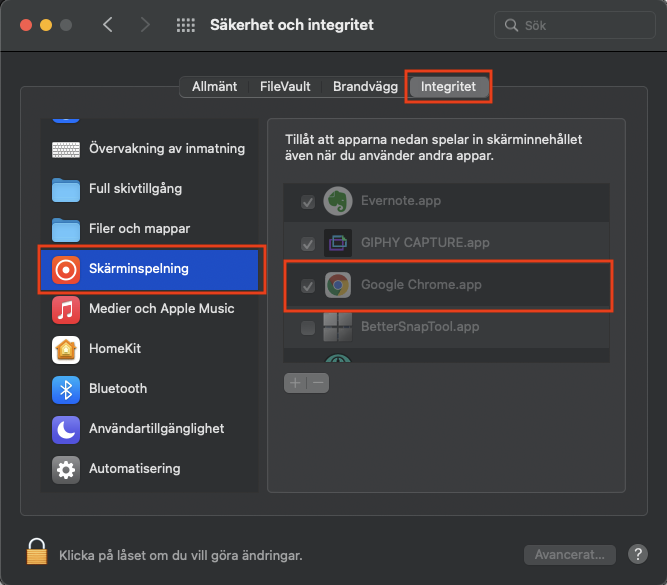Select the HomeKit category label
The width and height of the screenshot is (667, 585).
(x=115, y=348)
